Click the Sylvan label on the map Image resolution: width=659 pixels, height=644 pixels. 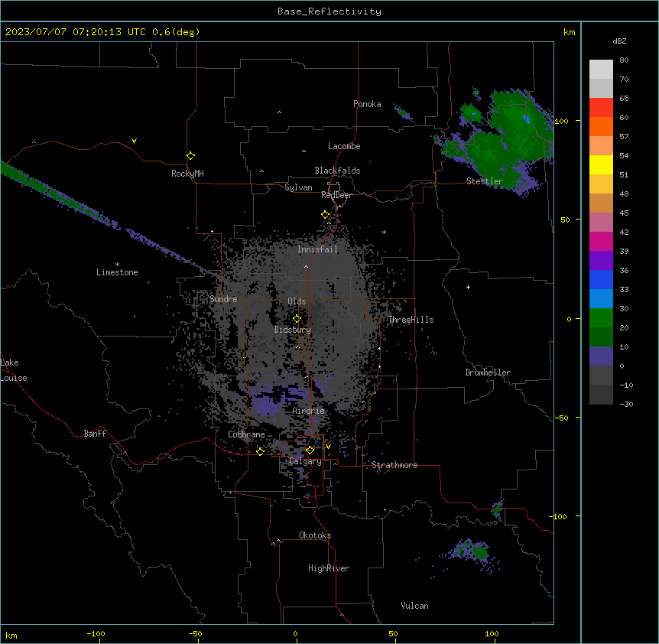298,187
